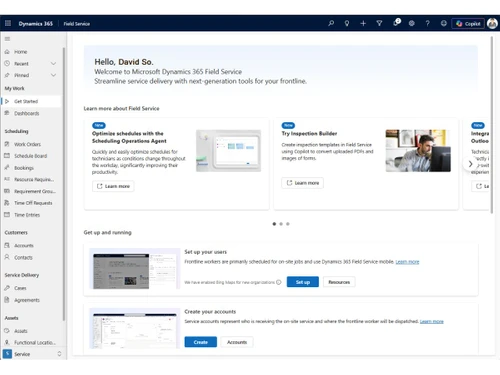This screenshot has width=500, height=375.
Task: Expand the Recent list chevron
Action: [53, 63]
